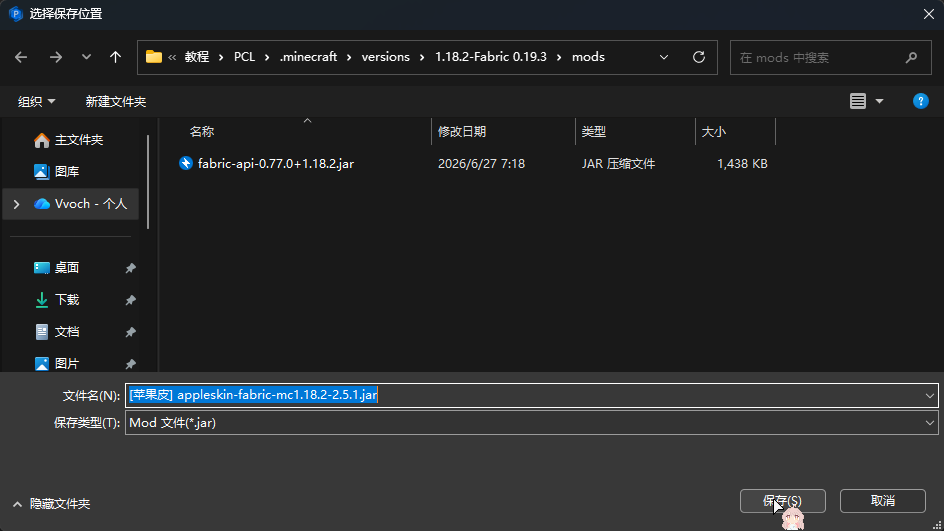Collapse folders with 隐藏文件夹
The height and width of the screenshot is (531, 944).
(51, 504)
